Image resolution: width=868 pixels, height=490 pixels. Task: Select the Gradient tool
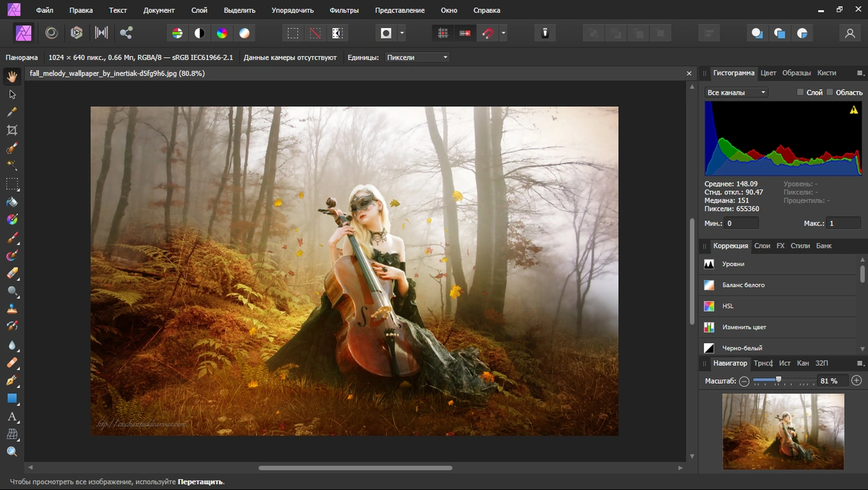12,220
